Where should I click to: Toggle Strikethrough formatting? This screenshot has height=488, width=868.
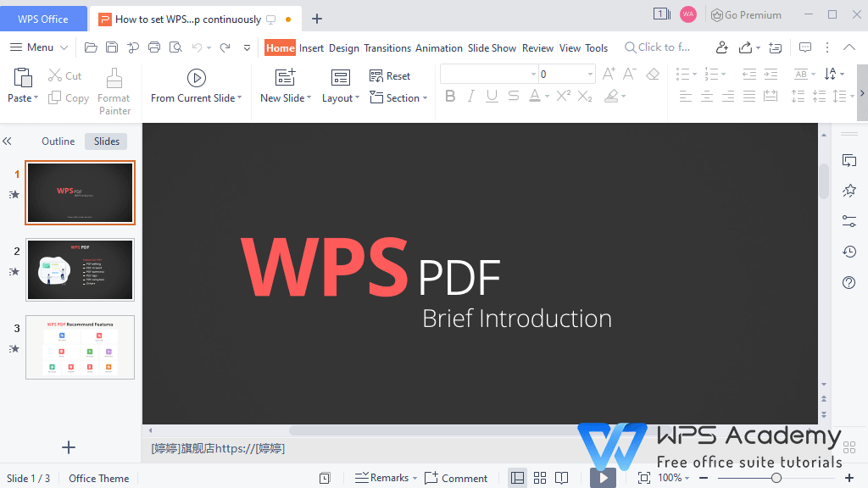513,96
